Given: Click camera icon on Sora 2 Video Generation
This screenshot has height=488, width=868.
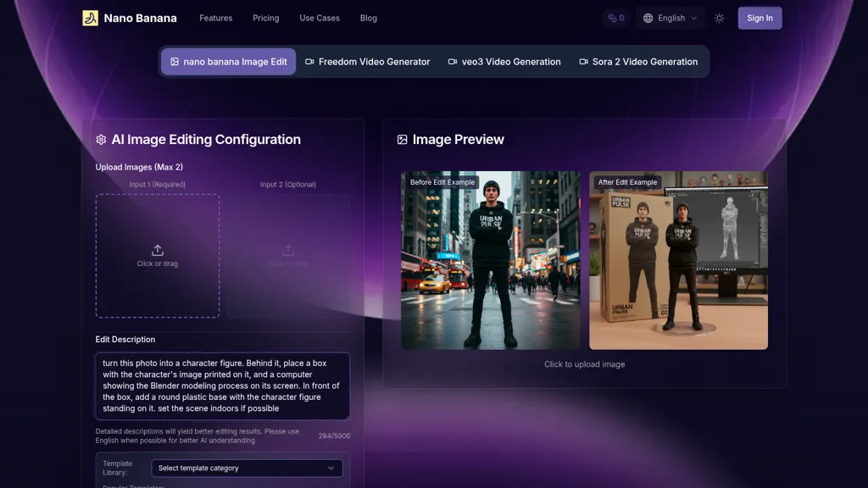Looking at the screenshot, I should click(x=583, y=61).
